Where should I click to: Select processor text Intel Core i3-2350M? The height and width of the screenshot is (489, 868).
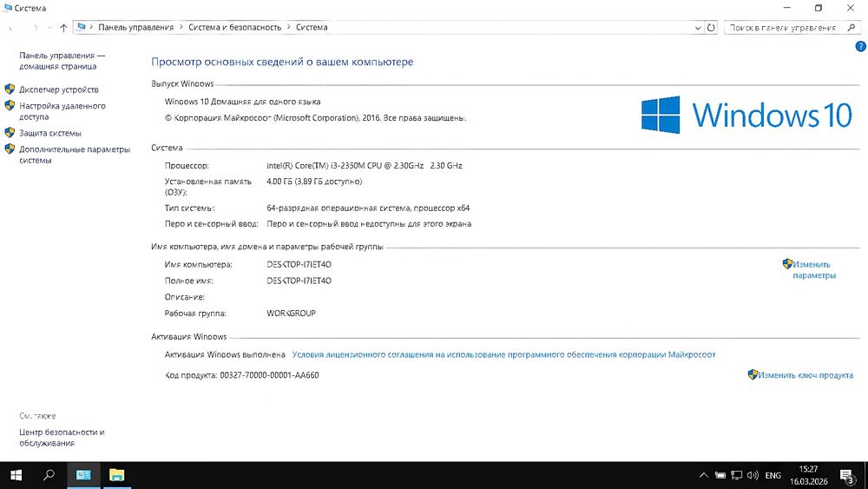pyautogui.click(x=365, y=166)
